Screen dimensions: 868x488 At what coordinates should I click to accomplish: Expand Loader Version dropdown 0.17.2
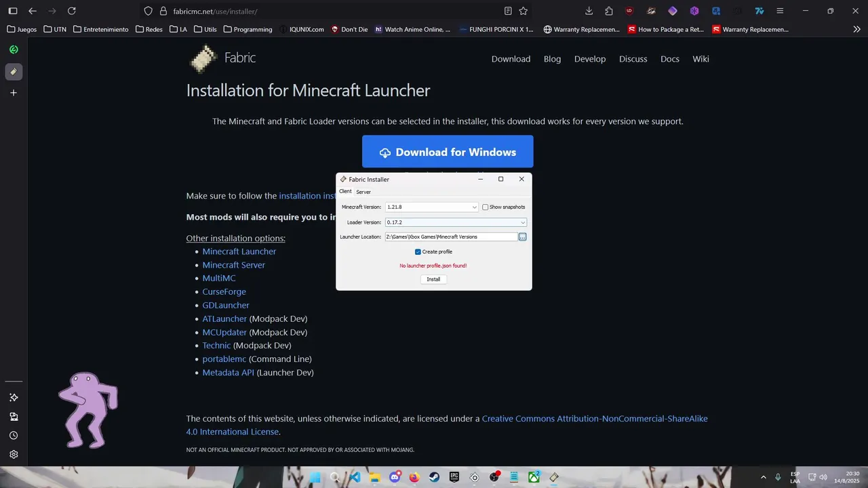click(456, 222)
